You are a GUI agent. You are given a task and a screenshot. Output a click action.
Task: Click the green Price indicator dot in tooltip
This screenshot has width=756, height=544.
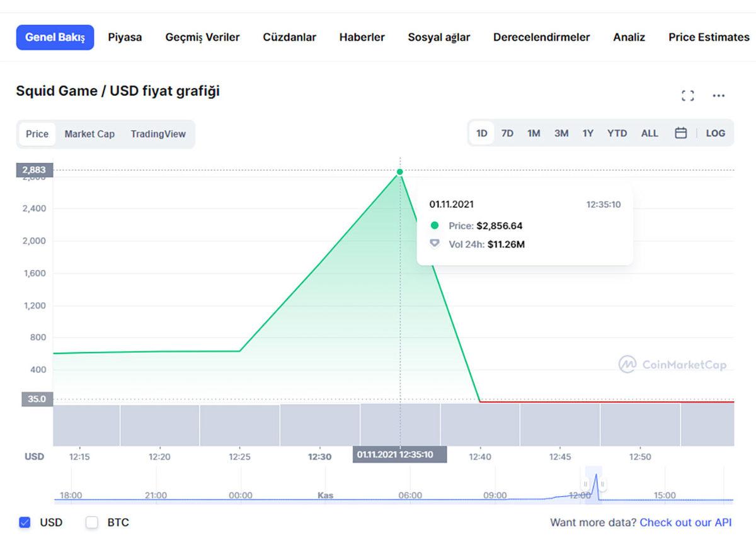pos(435,225)
